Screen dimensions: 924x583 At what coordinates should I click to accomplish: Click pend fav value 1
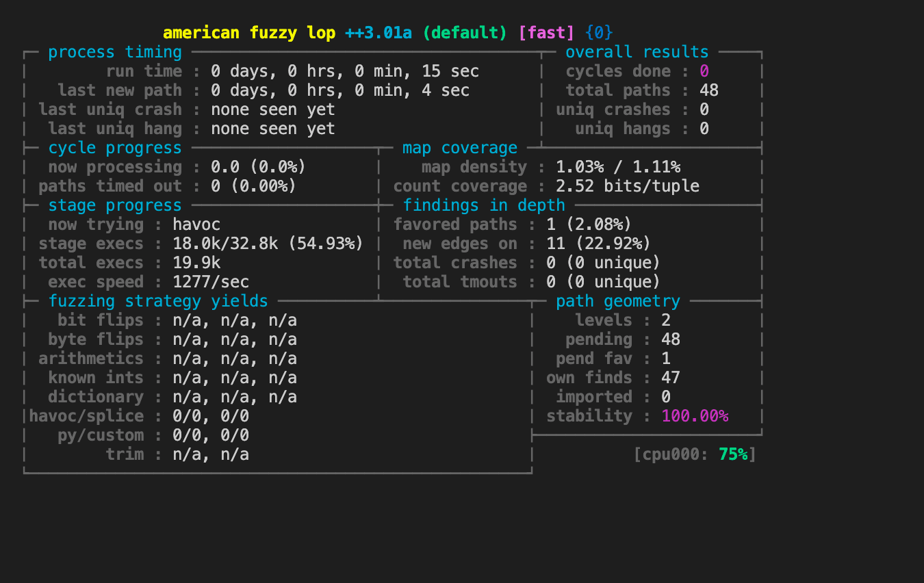coord(666,359)
